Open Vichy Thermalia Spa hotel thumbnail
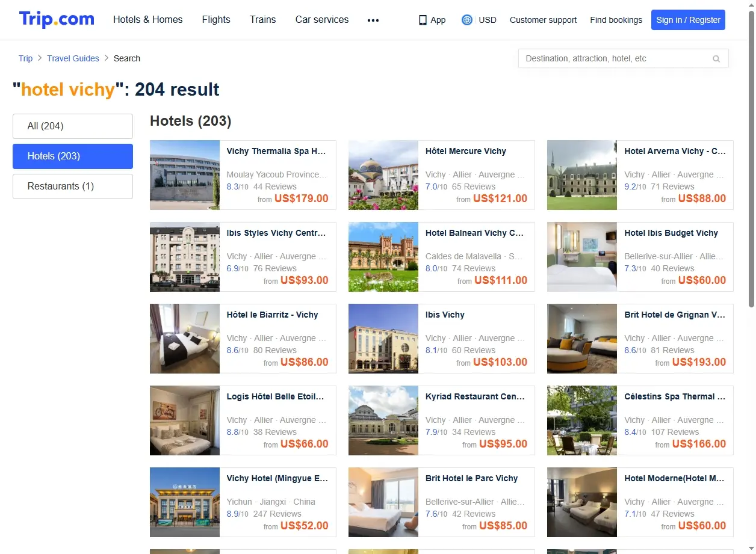Image resolution: width=756 pixels, height=554 pixels. [185, 175]
